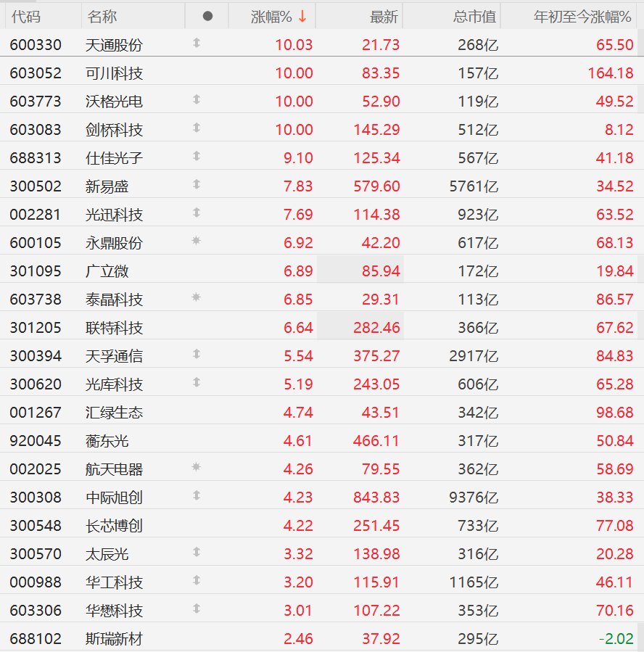Toggle the descending sort arrow on 涨幅%

[x=302, y=17]
